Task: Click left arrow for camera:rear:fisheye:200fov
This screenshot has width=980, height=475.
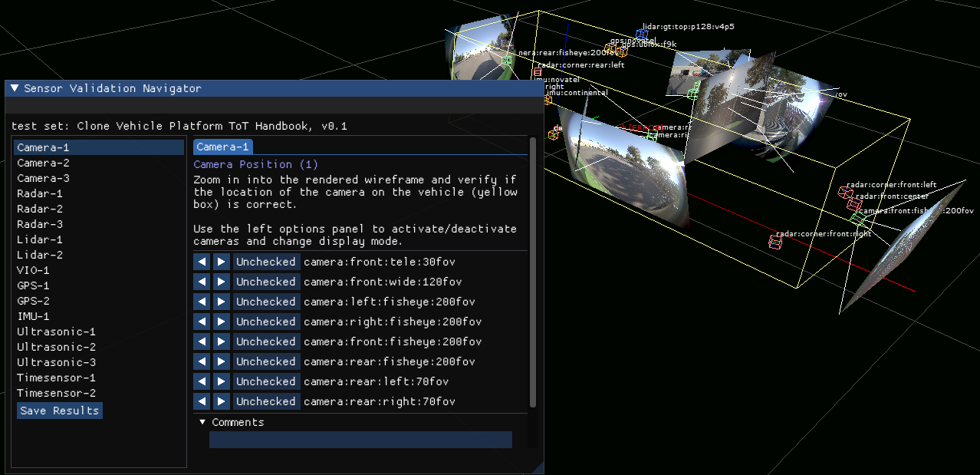Action: pos(202,361)
